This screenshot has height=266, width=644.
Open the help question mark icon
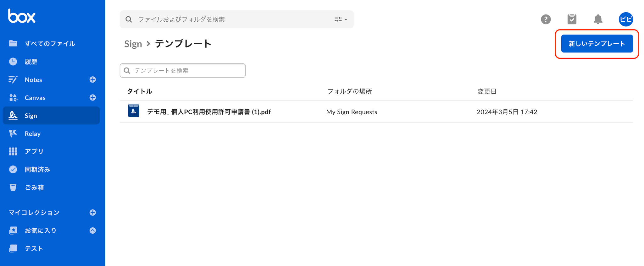point(546,19)
